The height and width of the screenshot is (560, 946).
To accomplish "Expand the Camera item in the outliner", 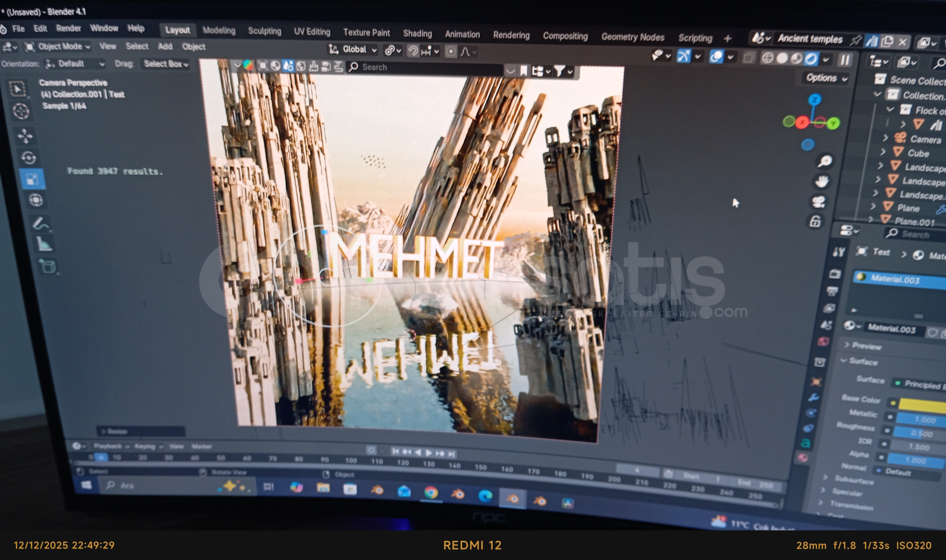I will pos(885,138).
